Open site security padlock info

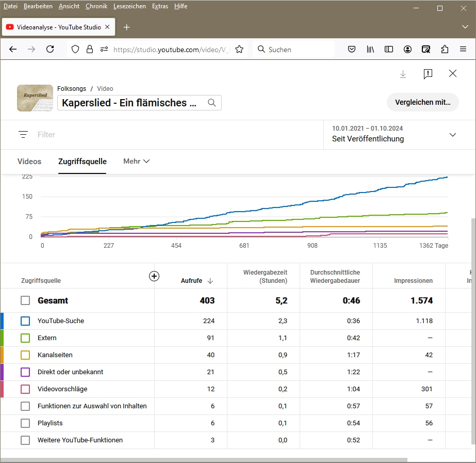click(x=90, y=49)
